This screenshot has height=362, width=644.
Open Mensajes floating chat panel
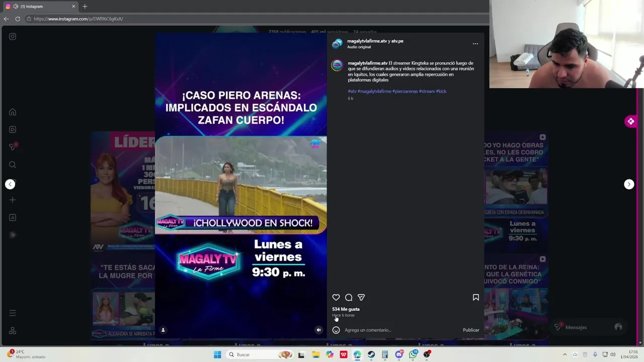pos(589,327)
